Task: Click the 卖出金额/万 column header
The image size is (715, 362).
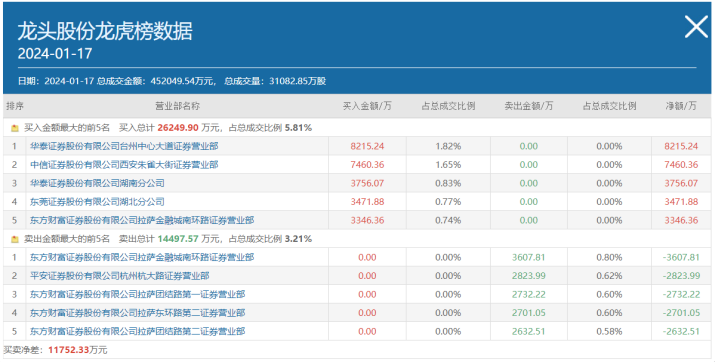Action: (528, 106)
